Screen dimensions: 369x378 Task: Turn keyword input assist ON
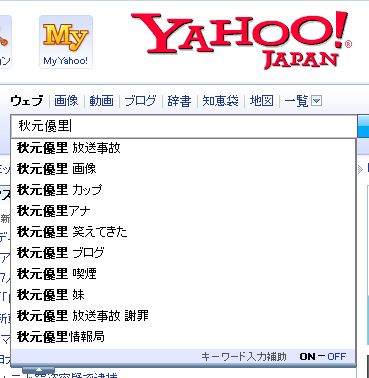(307, 357)
